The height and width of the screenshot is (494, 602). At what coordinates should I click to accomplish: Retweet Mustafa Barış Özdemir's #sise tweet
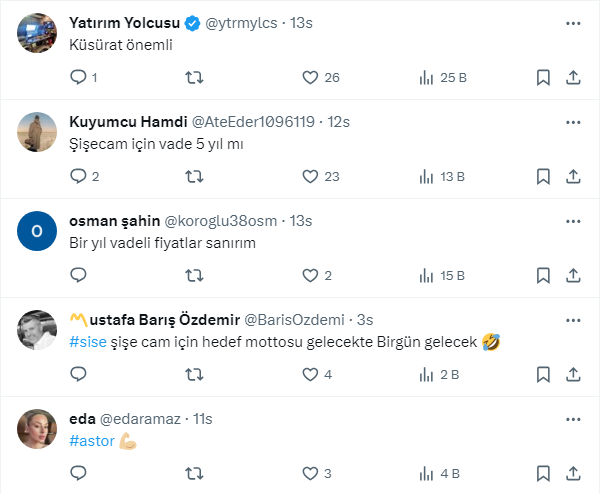(x=195, y=374)
